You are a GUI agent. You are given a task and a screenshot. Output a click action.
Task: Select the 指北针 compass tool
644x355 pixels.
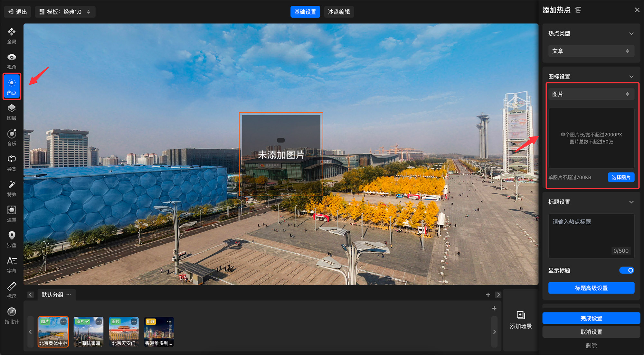[x=12, y=315]
